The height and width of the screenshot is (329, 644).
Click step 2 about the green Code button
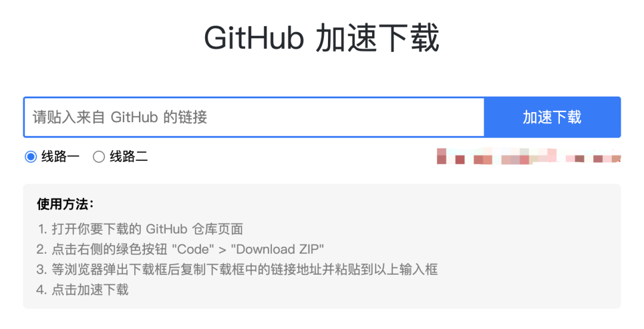(180, 249)
